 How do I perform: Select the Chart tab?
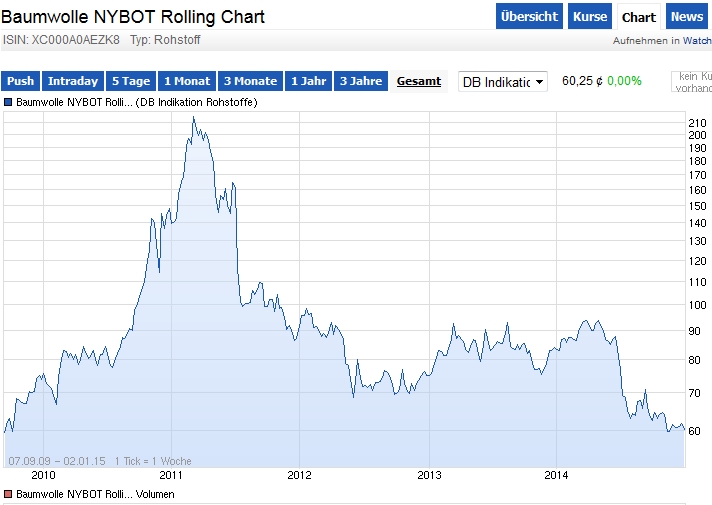click(638, 17)
